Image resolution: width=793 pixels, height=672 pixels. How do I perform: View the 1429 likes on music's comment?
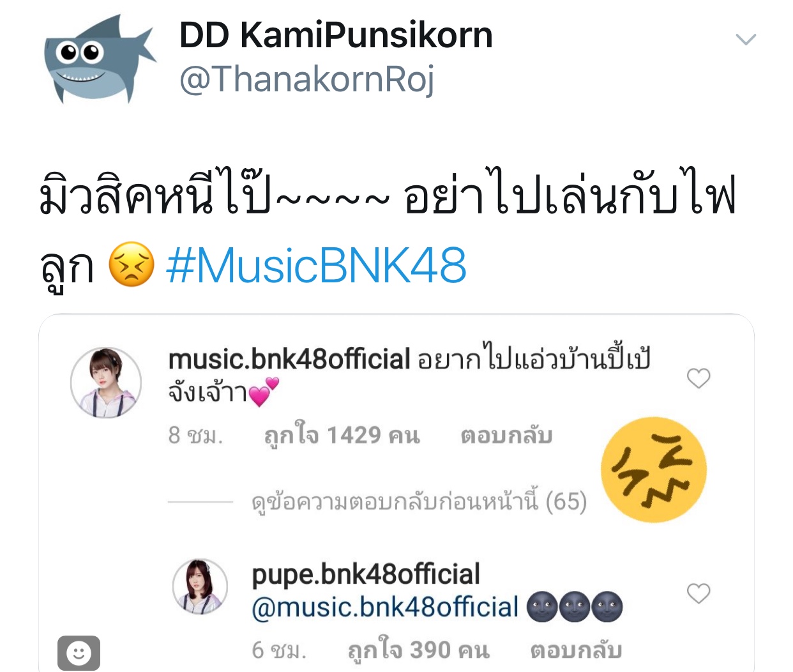click(x=342, y=436)
